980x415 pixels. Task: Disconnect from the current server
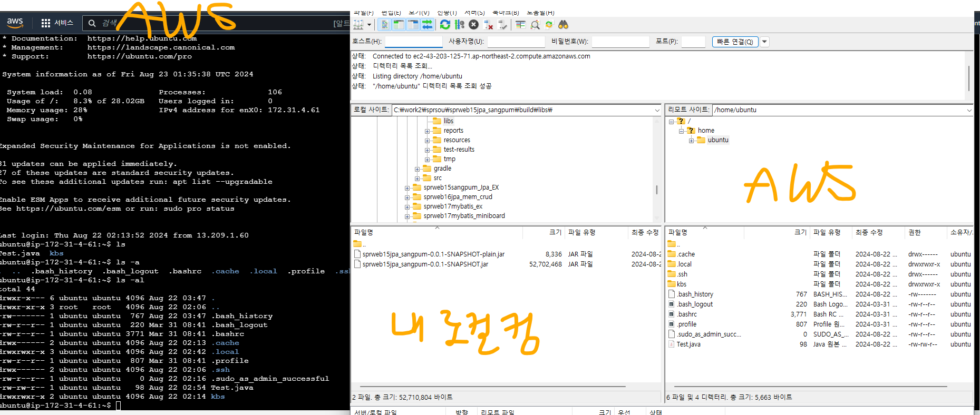click(x=488, y=25)
